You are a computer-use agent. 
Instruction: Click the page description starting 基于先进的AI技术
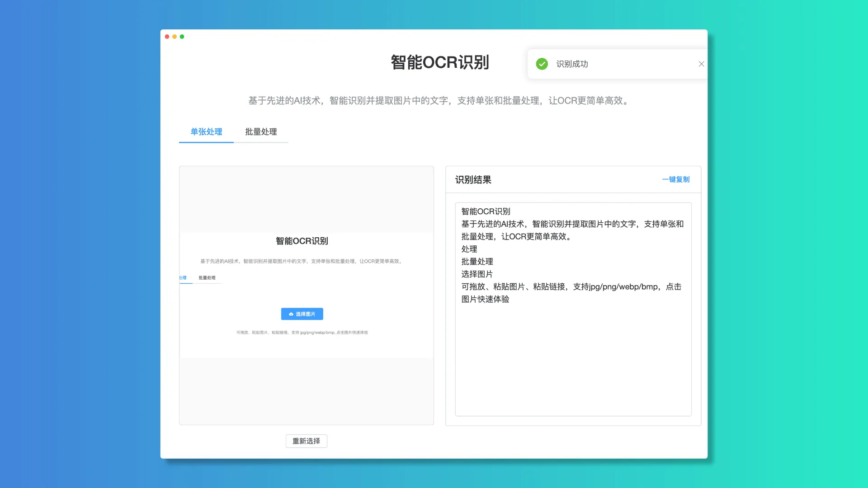click(440, 101)
